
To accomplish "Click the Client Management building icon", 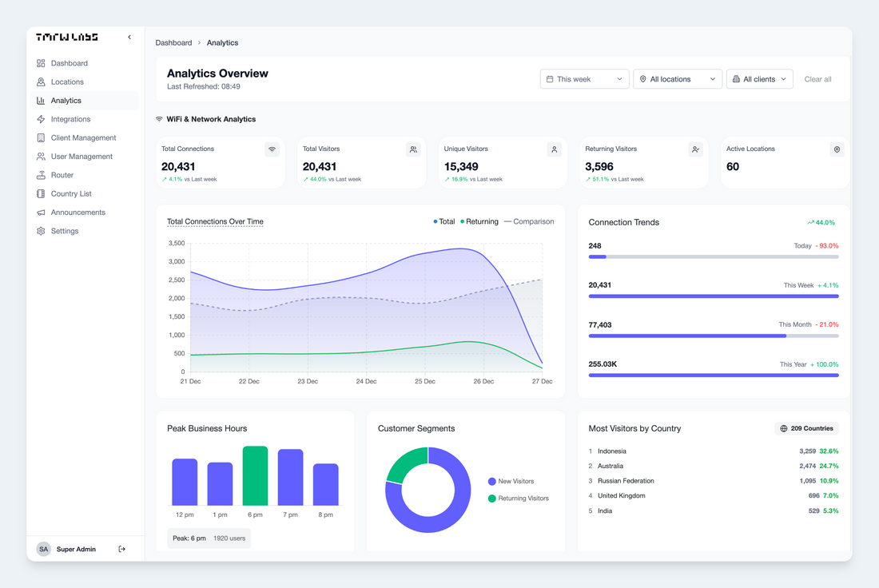I will [41, 138].
